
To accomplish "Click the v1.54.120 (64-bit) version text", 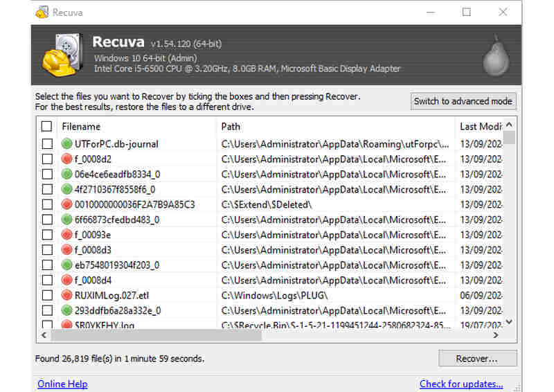I will point(186,44).
